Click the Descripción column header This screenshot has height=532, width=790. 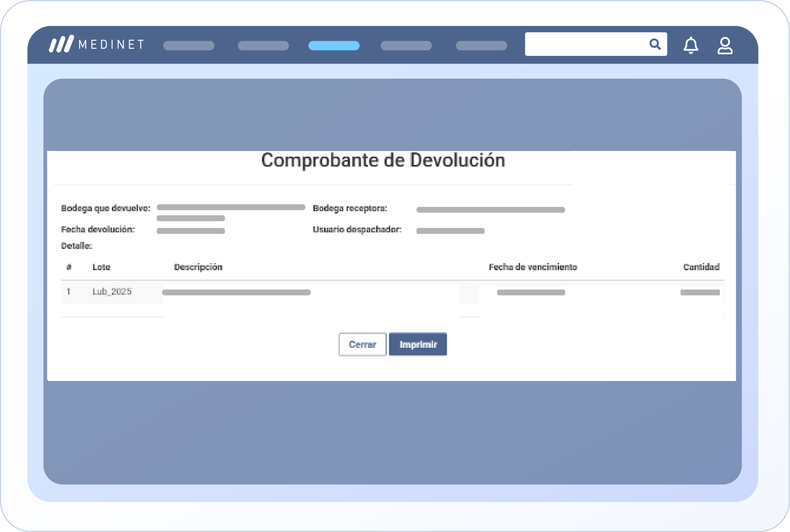click(x=198, y=267)
